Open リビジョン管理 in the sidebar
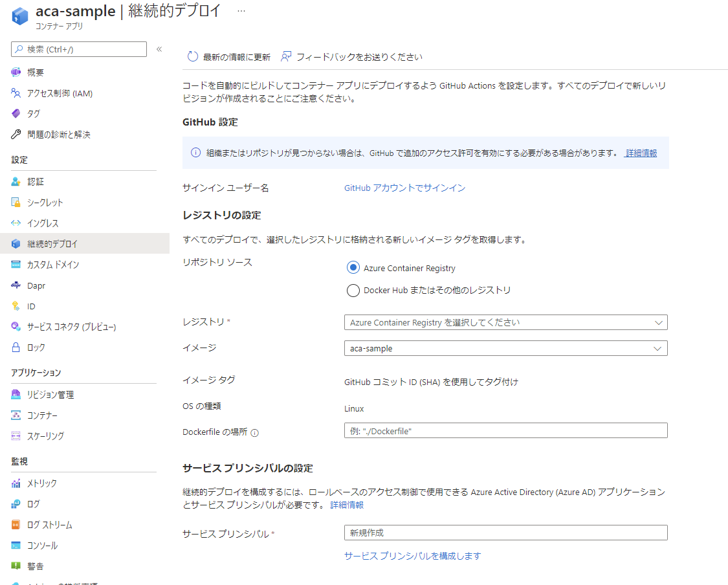Image resolution: width=728 pixels, height=585 pixels. (x=47, y=394)
